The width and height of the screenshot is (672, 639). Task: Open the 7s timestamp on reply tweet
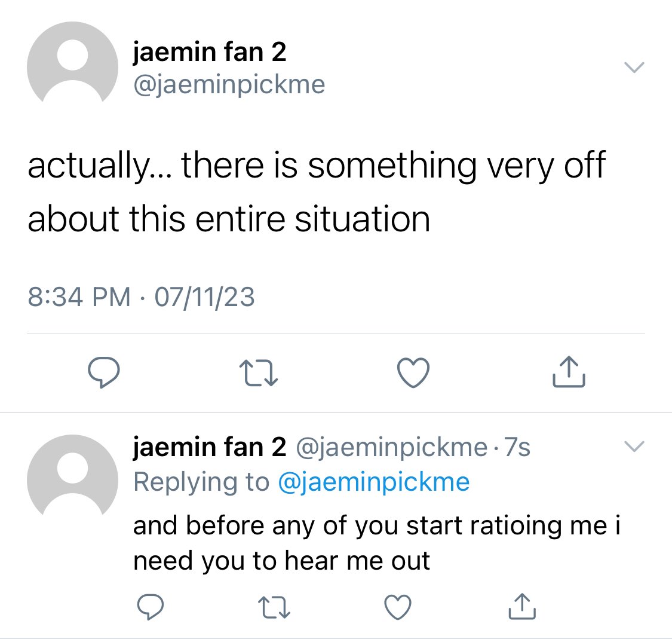click(x=517, y=447)
